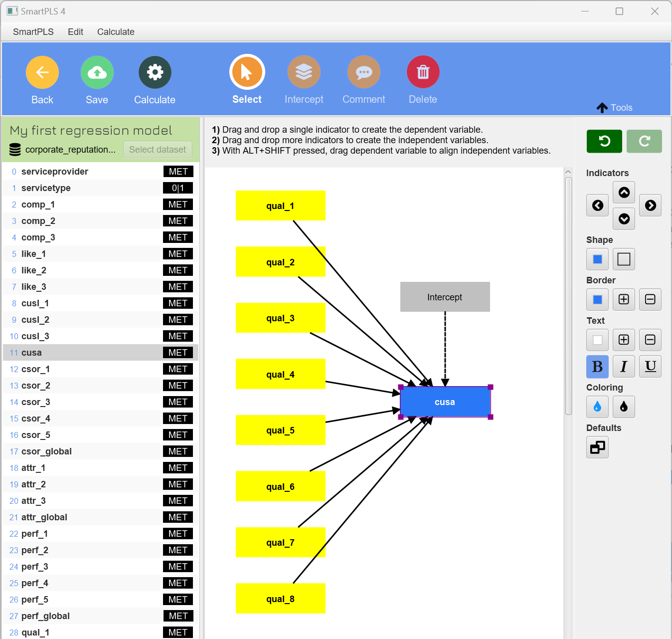
Task: Click the Select dataset button
Action: coord(158,150)
